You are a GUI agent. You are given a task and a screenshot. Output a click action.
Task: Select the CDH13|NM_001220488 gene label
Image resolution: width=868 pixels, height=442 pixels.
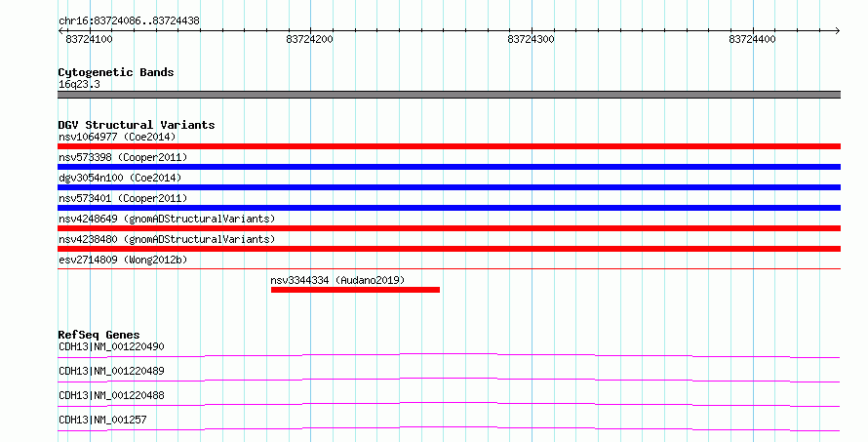111,395
